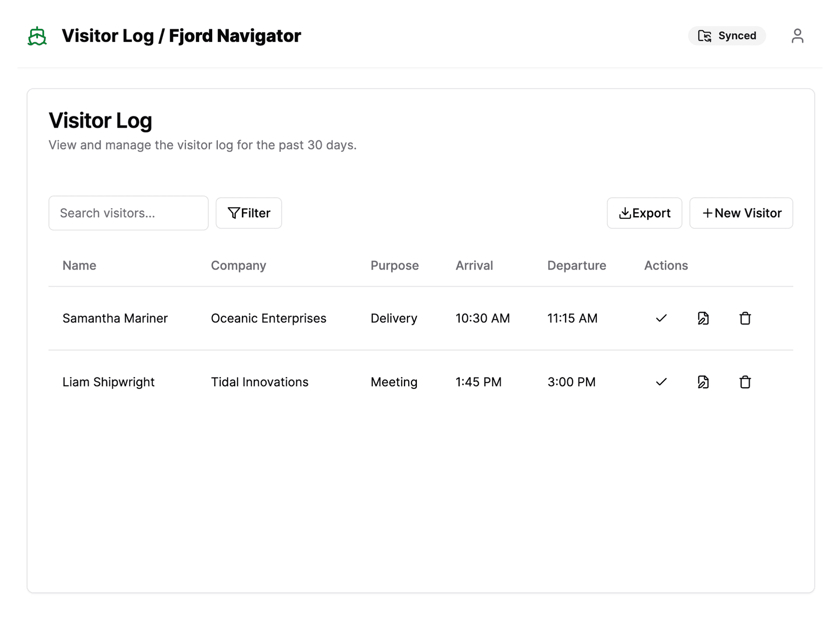Click checkmark for Liam Shipwright
This screenshot has height=619, width=840.
[661, 382]
